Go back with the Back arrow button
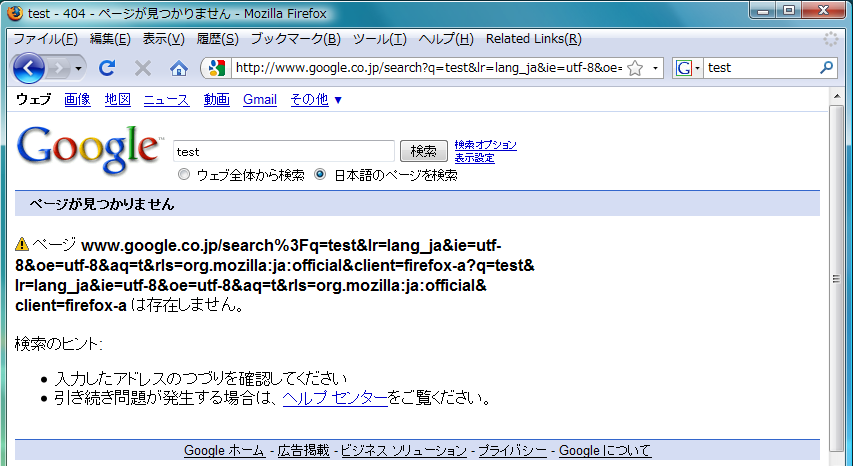The width and height of the screenshot is (853, 466). [28, 68]
